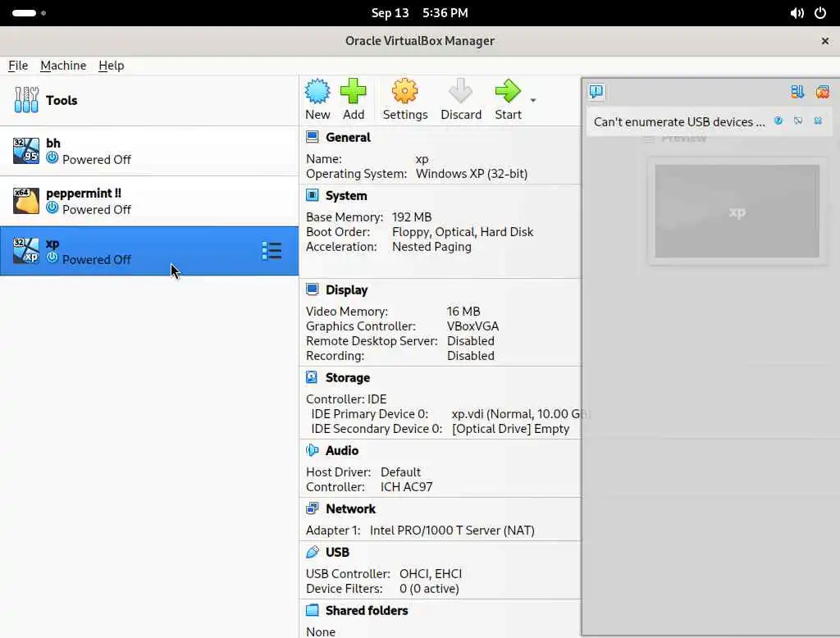Click the Floppy, Optical, Hard Disk value
The width and height of the screenshot is (840, 638).
point(463,233)
